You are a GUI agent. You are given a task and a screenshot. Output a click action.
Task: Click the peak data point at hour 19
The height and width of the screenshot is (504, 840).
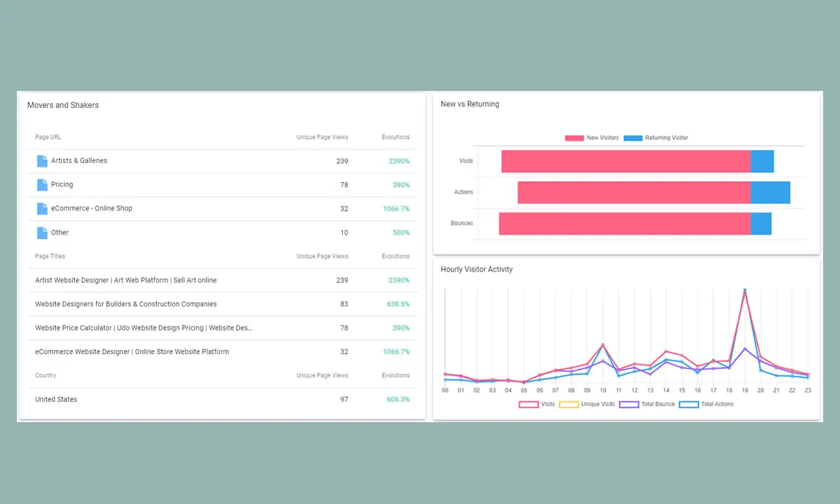click(x=745, y=290)
